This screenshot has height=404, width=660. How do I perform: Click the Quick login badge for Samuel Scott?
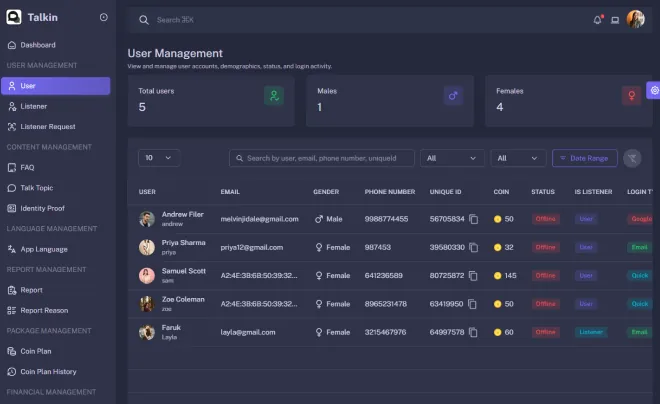[640, 275]
